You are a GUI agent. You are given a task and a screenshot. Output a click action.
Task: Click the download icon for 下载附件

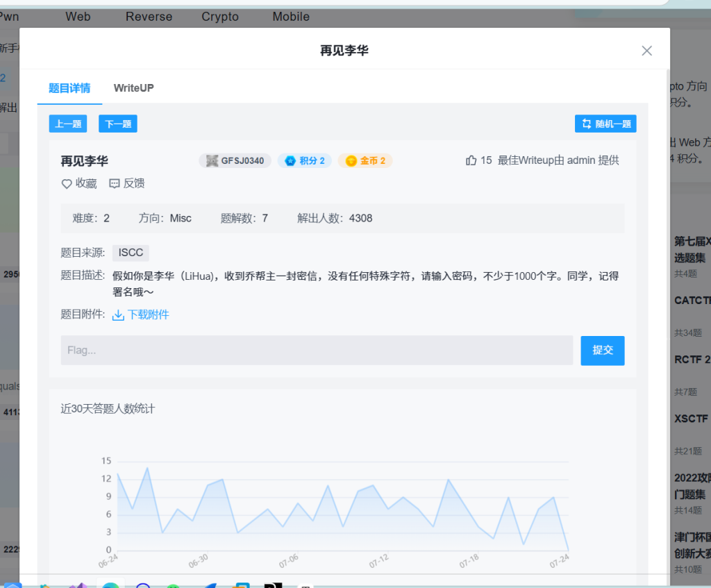tap(118, 315)
